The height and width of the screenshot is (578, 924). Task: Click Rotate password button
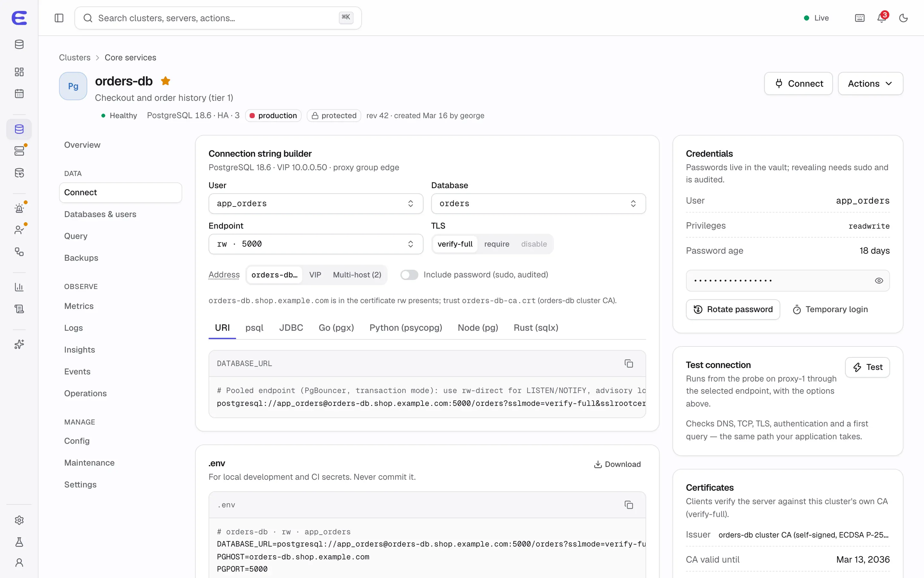click(x=733, y=309)
